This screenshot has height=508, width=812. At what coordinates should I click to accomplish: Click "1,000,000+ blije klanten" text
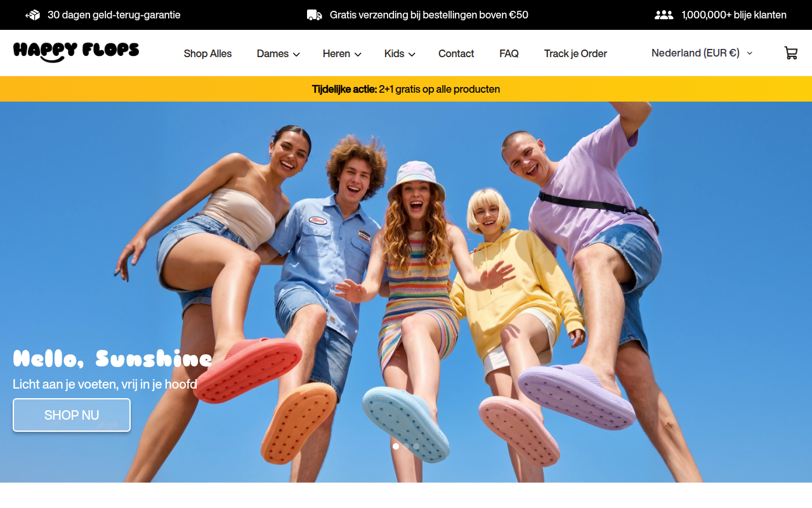[x=734, y=15]
